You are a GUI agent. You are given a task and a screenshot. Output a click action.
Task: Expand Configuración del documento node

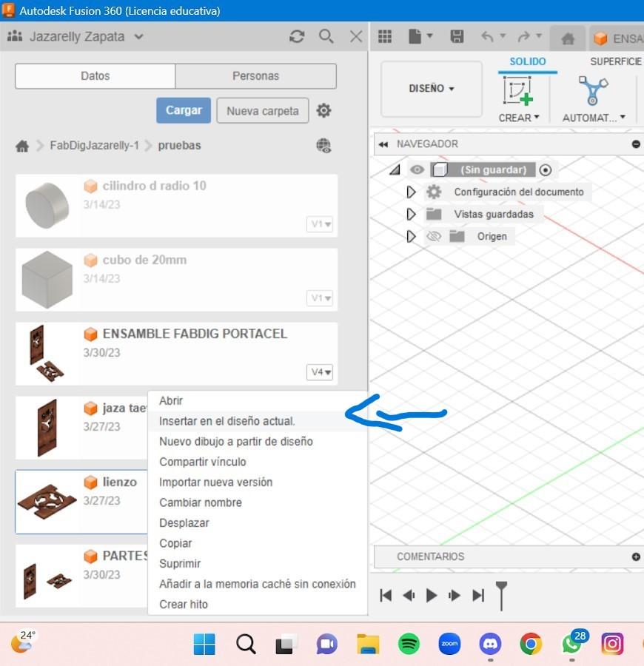click(x=411, y=192)
